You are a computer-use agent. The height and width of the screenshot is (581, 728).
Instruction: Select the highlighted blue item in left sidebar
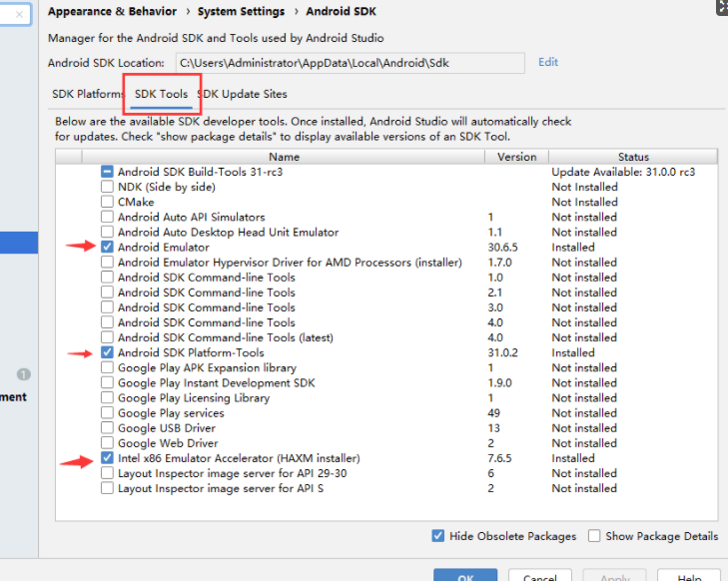(x=19, y=243)
